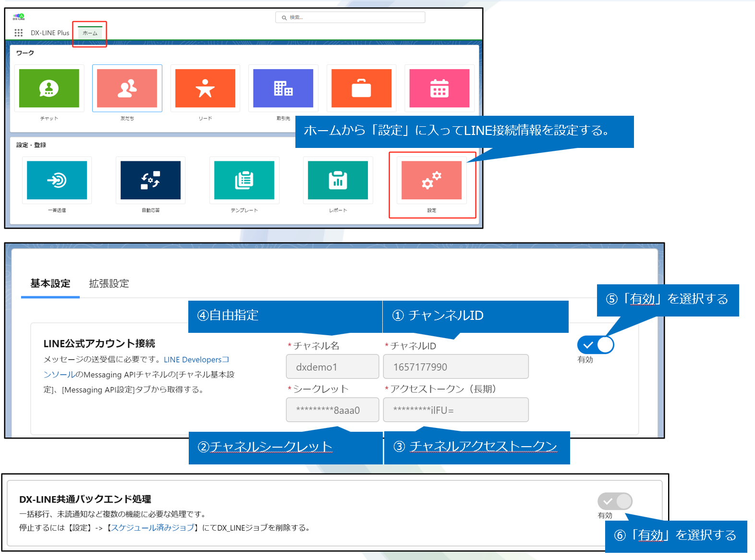
Task: Open the レポート report icon
Action: point(338,180)
